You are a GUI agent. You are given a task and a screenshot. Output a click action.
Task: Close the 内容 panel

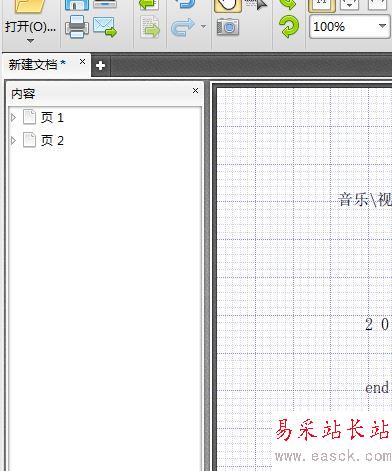pos(196,91)
